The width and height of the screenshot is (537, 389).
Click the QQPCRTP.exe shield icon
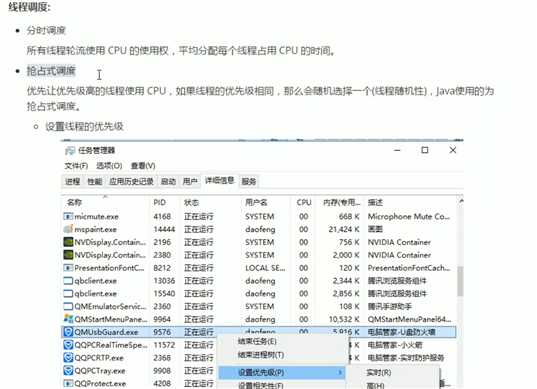click(68, 358)
